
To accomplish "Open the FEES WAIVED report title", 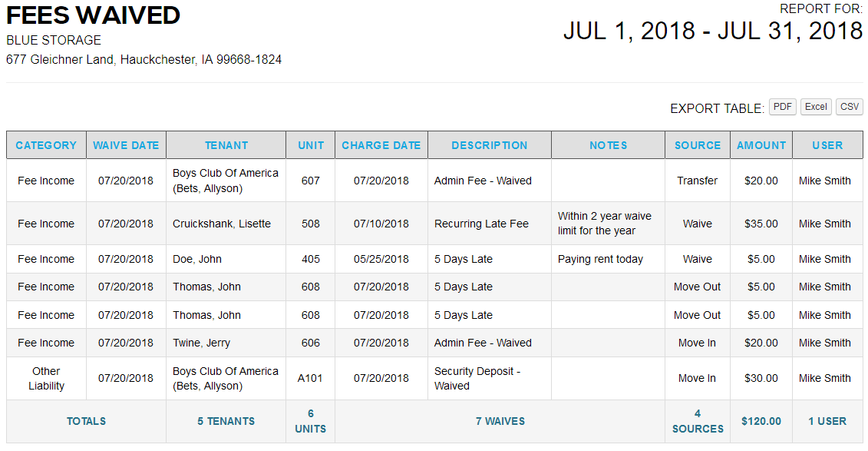I will click(x=92, y=15).
